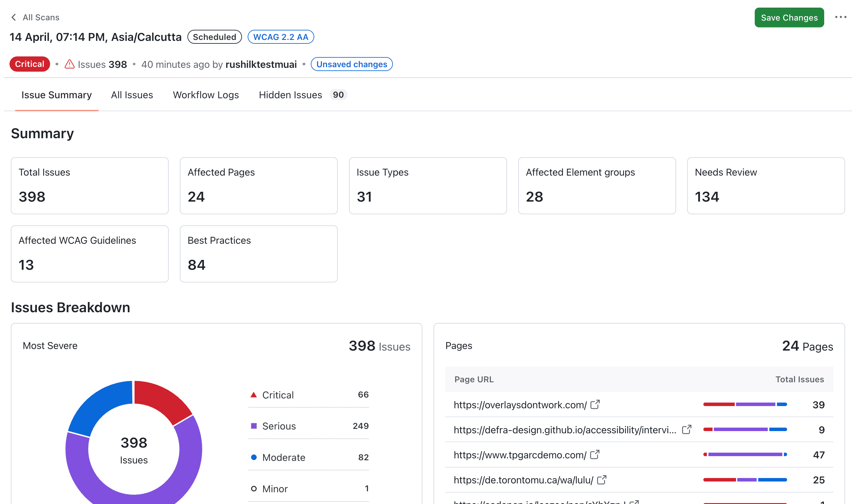Toggle the Serious severity legend entry
This screenshot has width=867, height=504.
click(279, 426)
